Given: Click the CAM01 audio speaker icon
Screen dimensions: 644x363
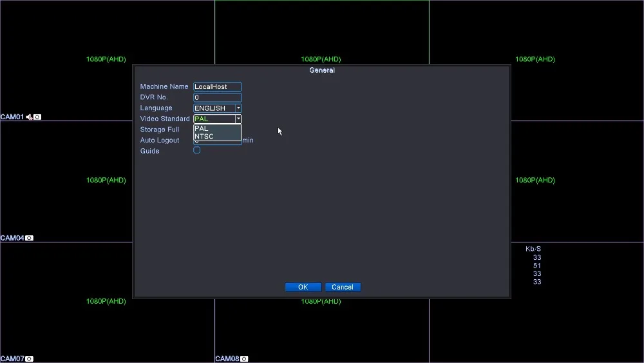Looking at the screenshot, I should (29, 117).
